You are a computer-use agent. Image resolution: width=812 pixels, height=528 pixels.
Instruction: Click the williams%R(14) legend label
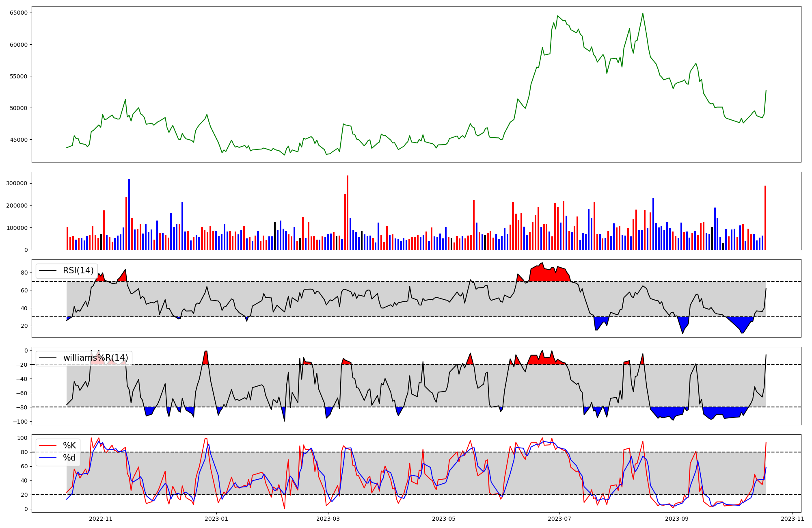pos(95,358)
